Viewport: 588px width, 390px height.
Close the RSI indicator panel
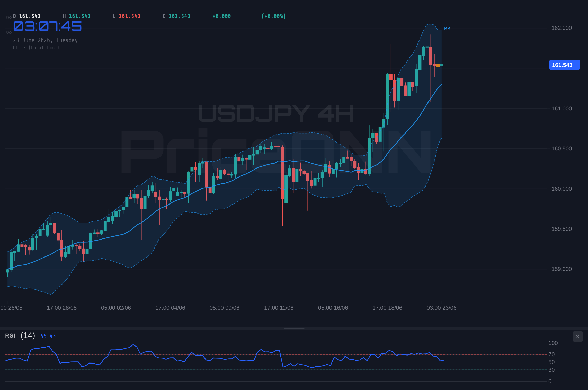tap(577, 336)
